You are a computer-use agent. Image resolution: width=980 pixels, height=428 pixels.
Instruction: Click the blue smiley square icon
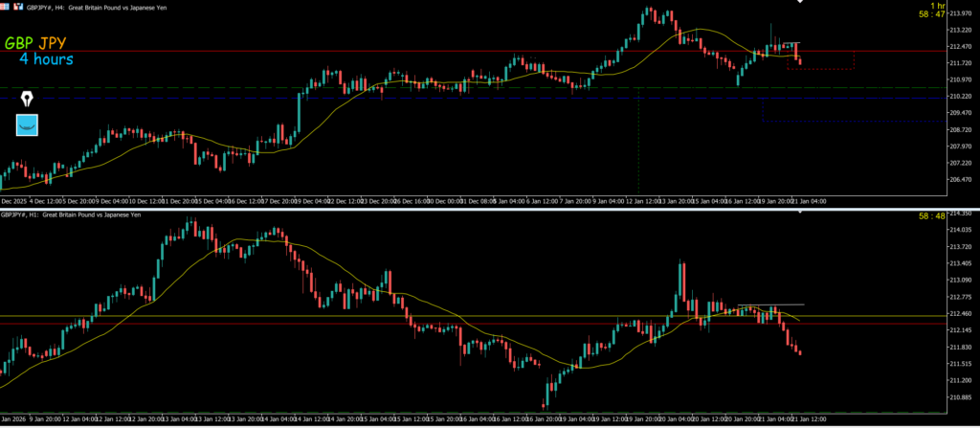tap(27, 124)
